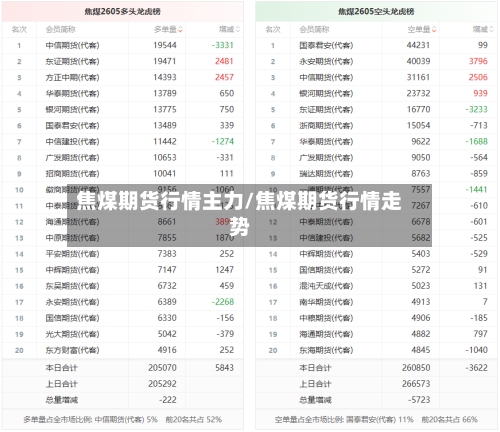Click long 总量增减 value -222

coord(168,400)
